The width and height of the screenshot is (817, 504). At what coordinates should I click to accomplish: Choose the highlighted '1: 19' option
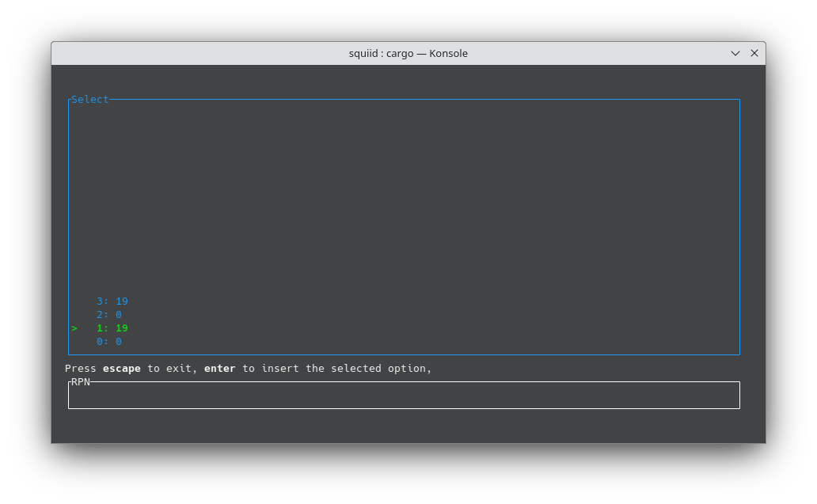112,328
